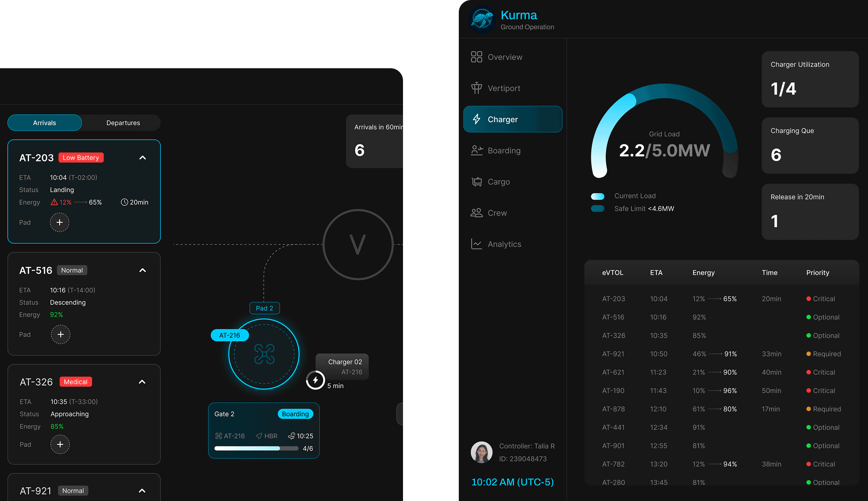The image size is (868, 501).
Task: Click the Crew people icon
Action: point(476,213)
